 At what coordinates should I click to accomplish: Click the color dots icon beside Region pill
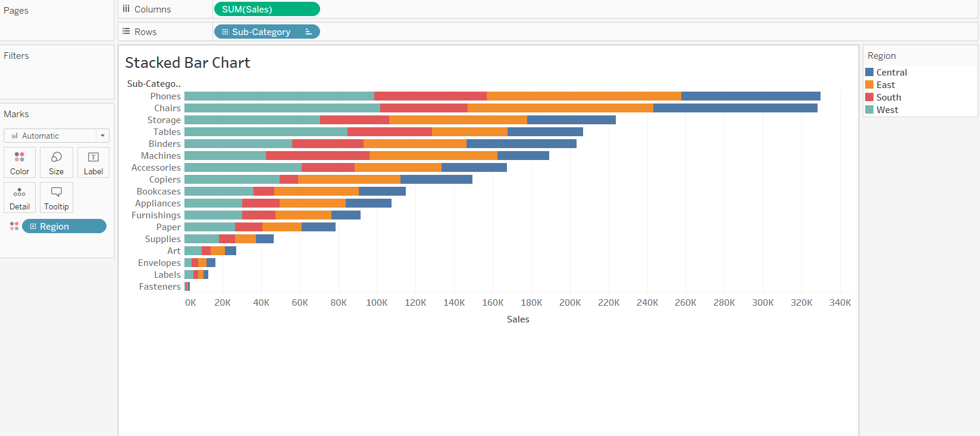pyautogui.click(x=14, y=226)
